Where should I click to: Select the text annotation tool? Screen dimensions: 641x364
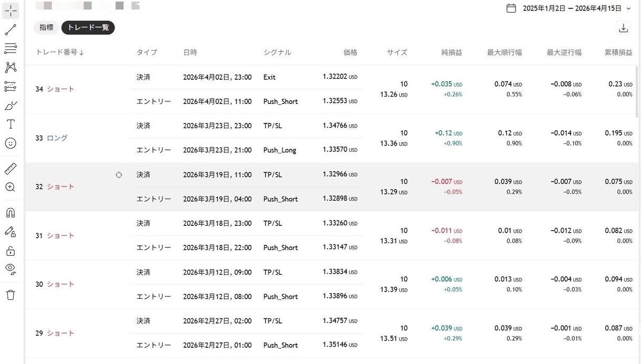pos(11,124)
